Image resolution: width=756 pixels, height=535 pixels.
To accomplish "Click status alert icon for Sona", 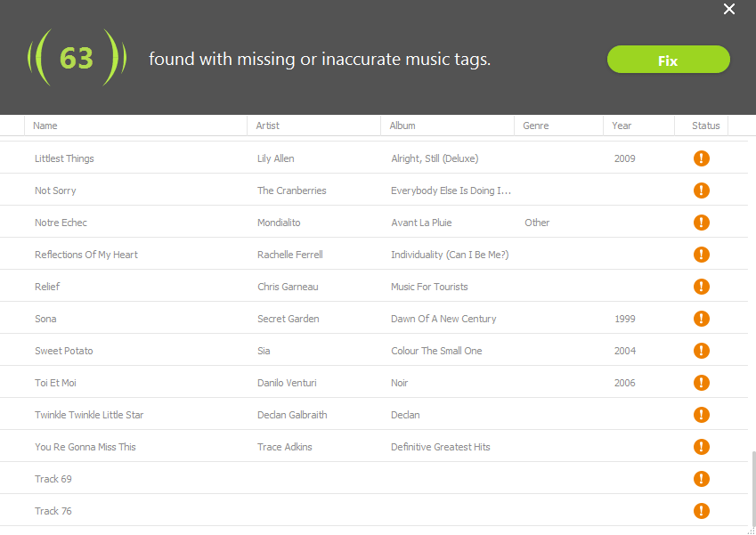I will coord(702,319).
